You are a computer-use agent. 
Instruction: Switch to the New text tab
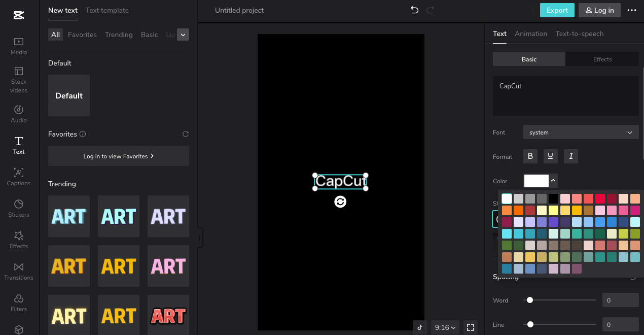pos(63,10)
